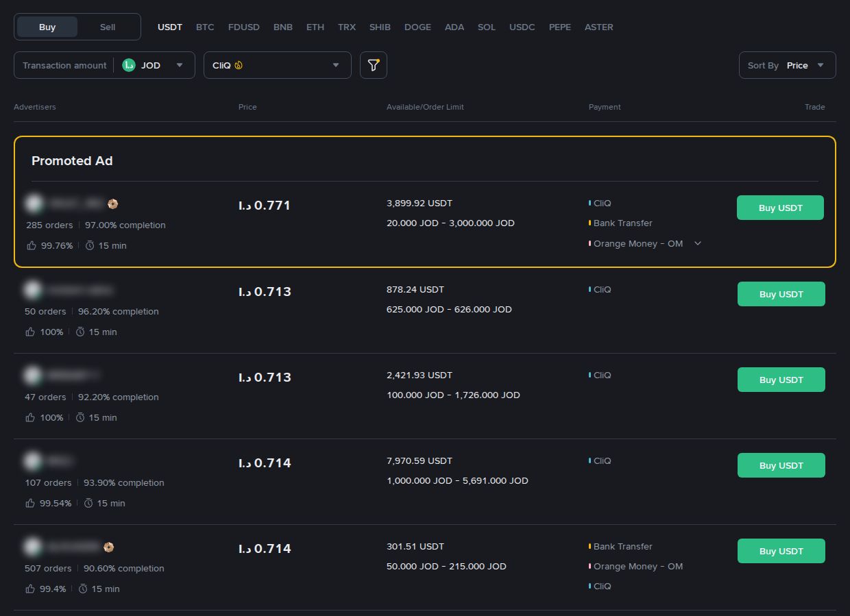Click the thumbs-up icon in the 50 orders row
The image size is (850, 616).
30,332
